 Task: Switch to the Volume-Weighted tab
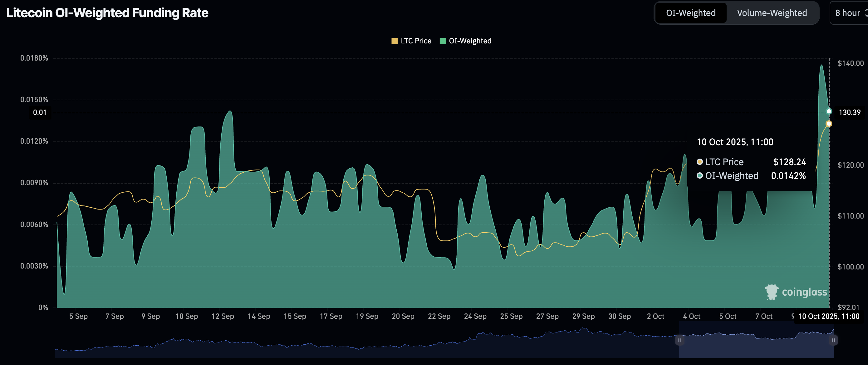(772, 13)
